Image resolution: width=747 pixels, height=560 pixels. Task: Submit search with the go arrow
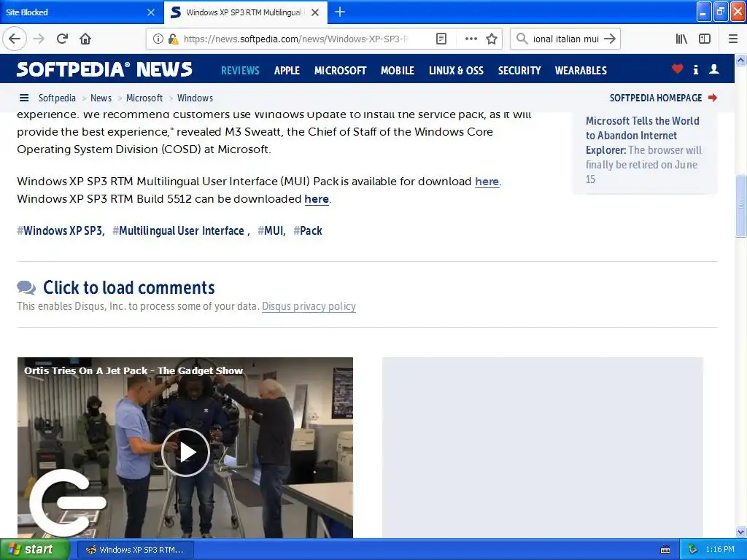[x=610, y=39]
